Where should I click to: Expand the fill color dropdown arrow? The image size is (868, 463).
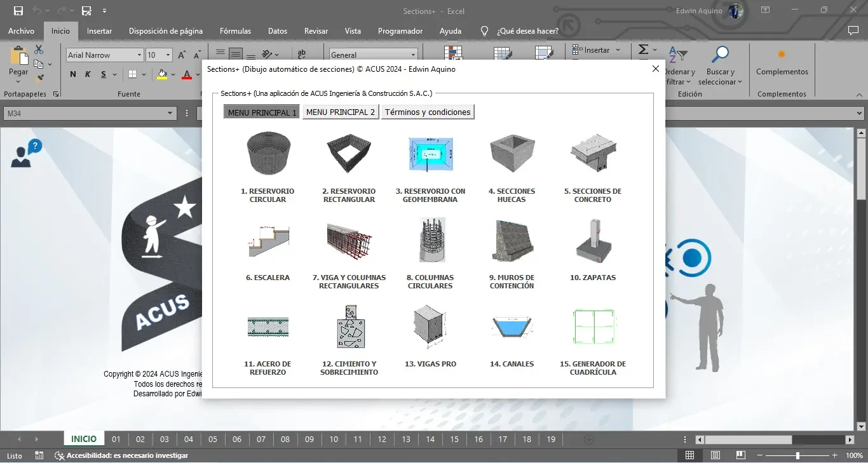click(173, 74)
